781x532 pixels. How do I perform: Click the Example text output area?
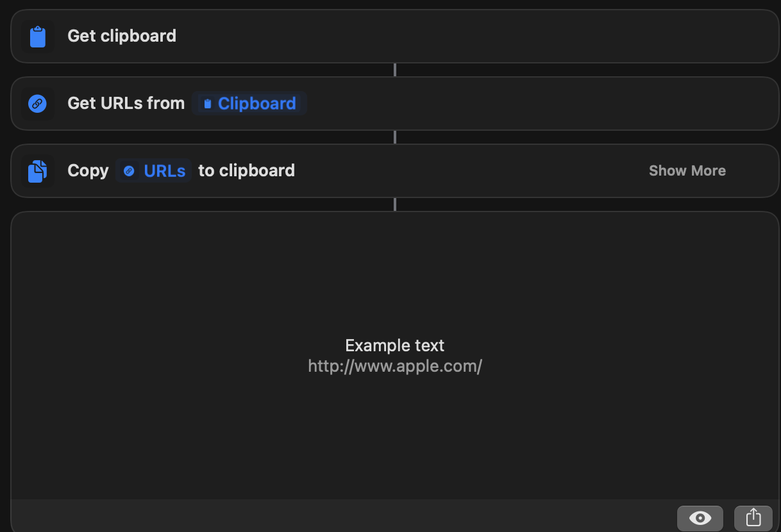pyautogui.click(x=394, y=345)
